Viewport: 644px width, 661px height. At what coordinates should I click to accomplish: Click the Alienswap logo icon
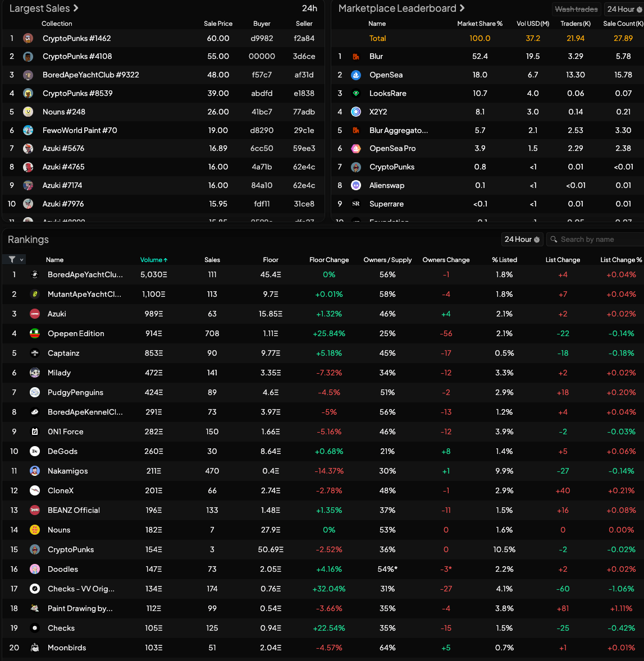[356, 186]
